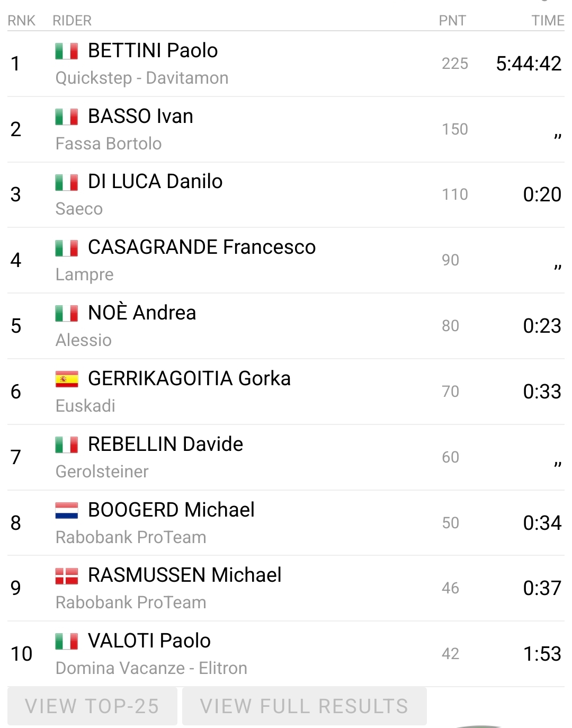Click the Italian flag beside NOÈ Andrea

67,314
